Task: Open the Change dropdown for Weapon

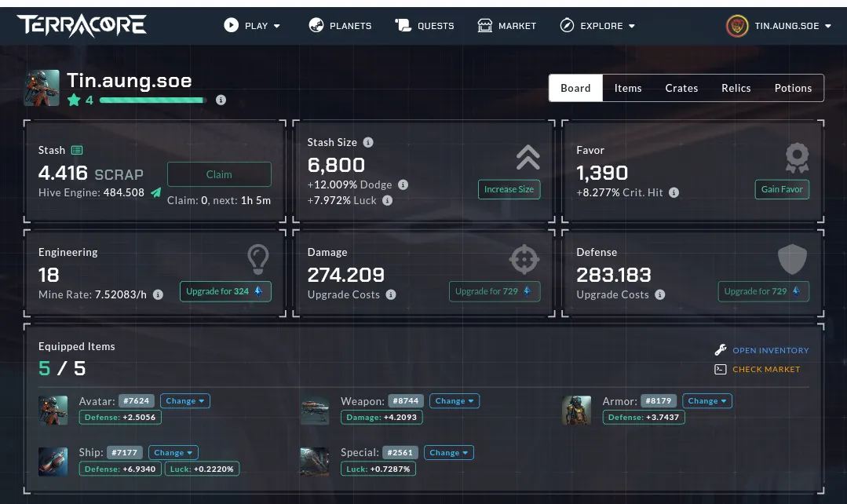Action: pyautogui.click(x=455, y=400)
